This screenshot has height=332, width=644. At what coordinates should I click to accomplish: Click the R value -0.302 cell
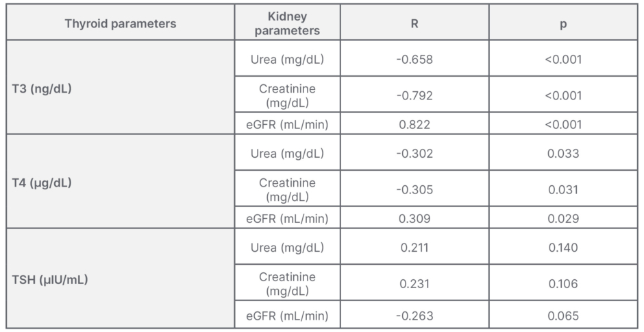click(414, 154)
